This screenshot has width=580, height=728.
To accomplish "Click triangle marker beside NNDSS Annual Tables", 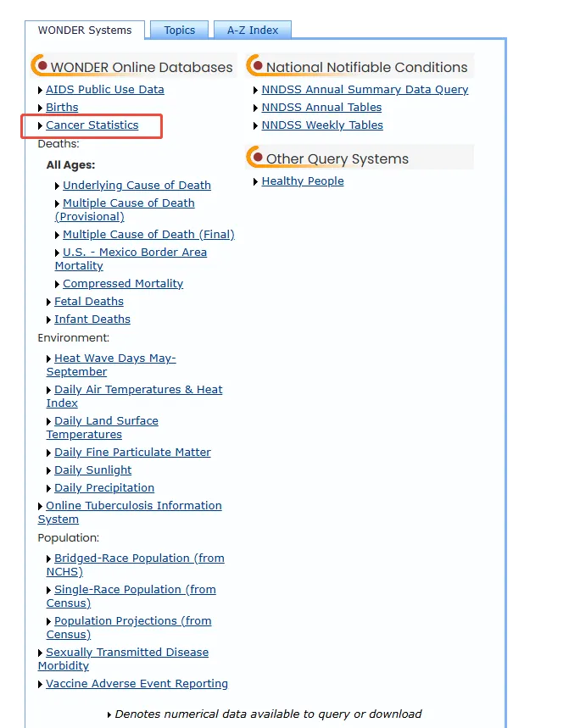I will click(x=256, y=108).
